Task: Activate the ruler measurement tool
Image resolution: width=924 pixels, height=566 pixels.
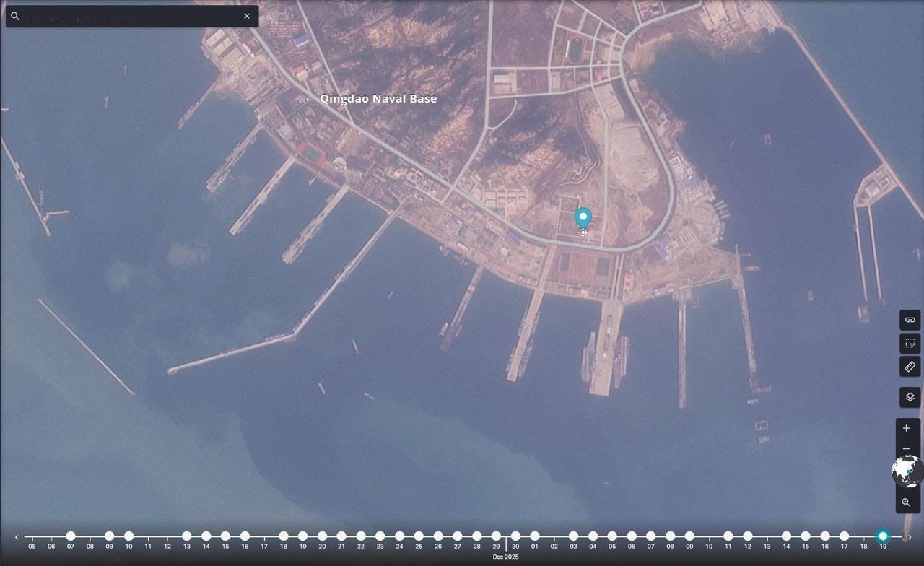Action: tap(909, 367)
